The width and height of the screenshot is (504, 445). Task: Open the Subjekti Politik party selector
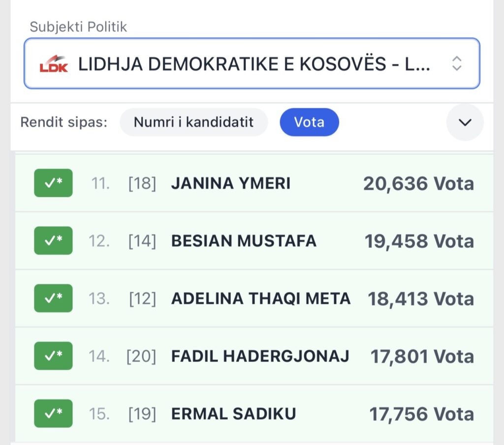[x=252, y=64]
